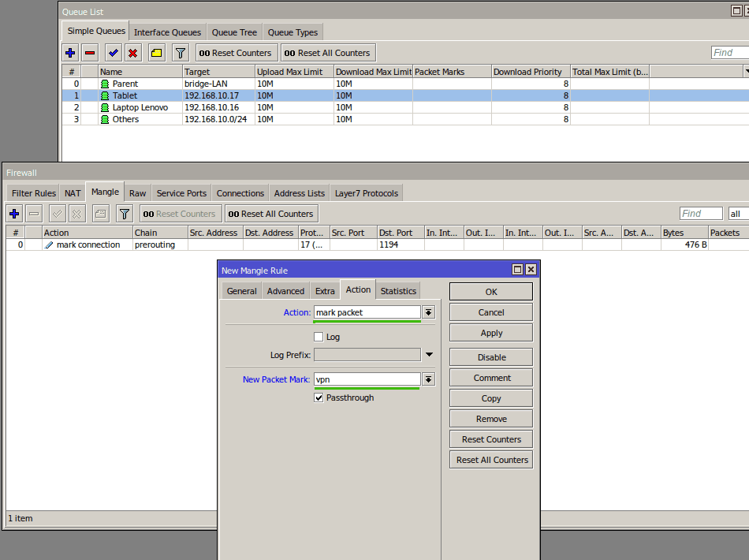Add a new mangle rule with plus icon
The width and height of the screenshot is (749, 560).
(14, 214)
